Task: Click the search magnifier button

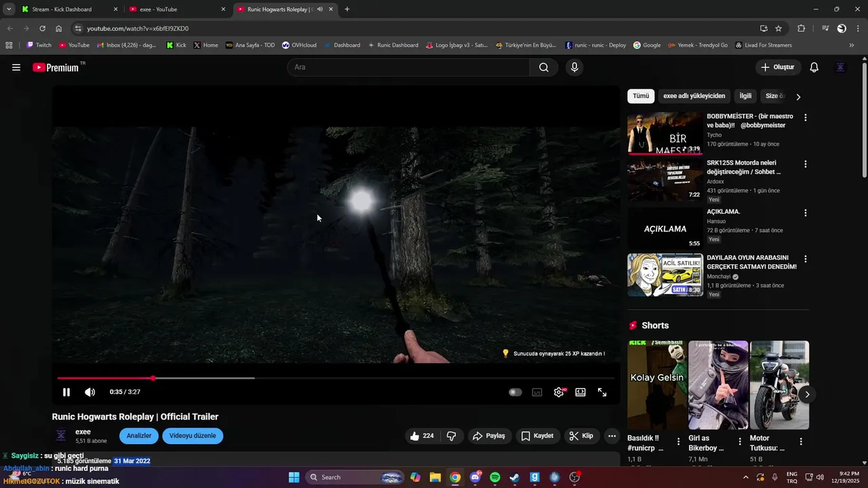Action: coord(544,67)
